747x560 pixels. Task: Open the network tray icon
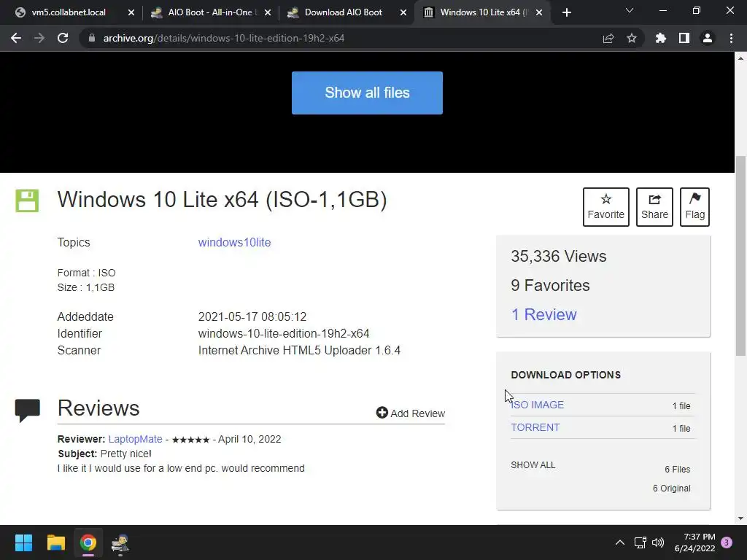click(640, 542)
